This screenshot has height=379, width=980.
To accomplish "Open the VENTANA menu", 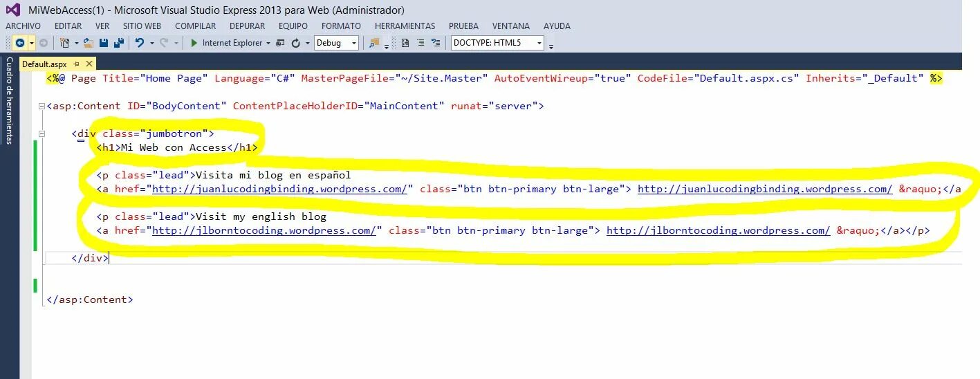I will (511, 26).
